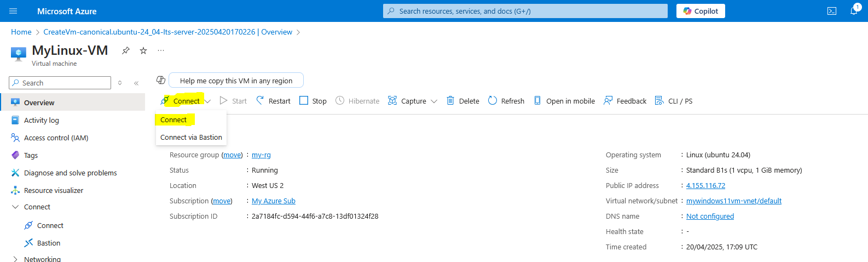Screen dimensions: 868x262
Task: Open the CLI / PS option
Action: click(x=674, y=101)
